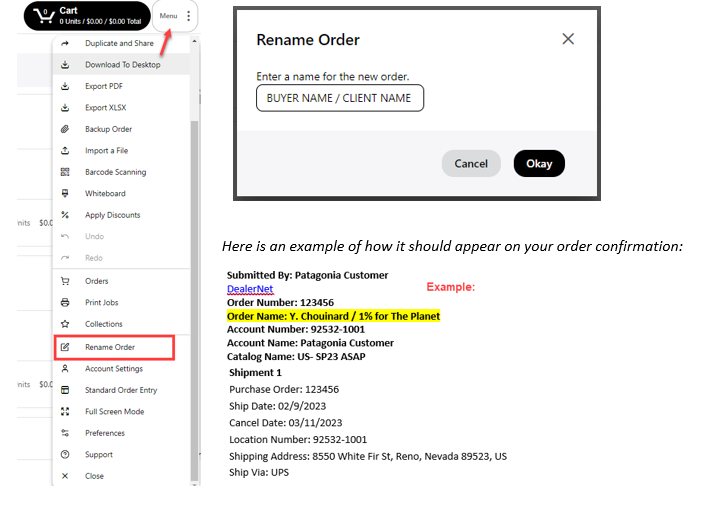The width and height of the screenshot is (713, 525).
Task: Click the Collections star icon
Action: click(x=65, y=324)
